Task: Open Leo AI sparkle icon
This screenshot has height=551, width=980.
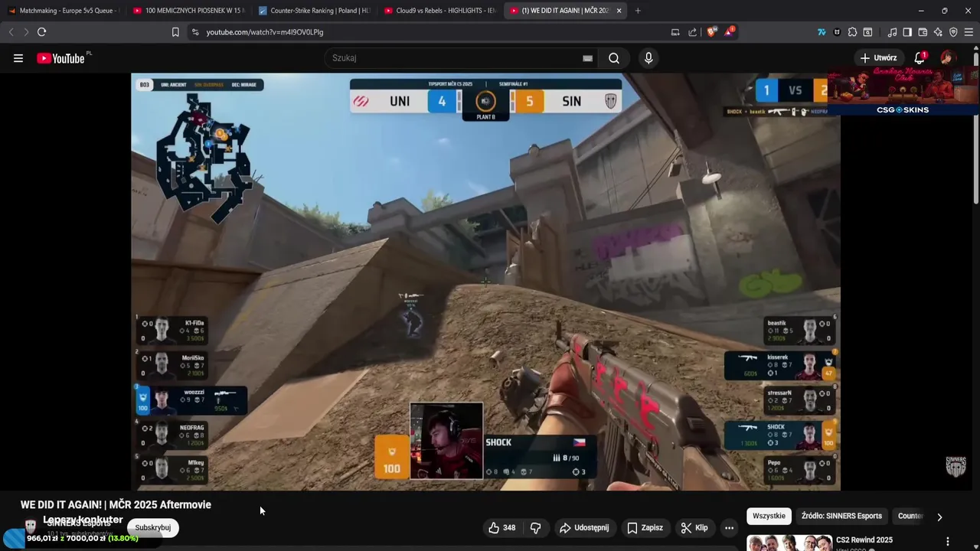Action: click(938, 32)
